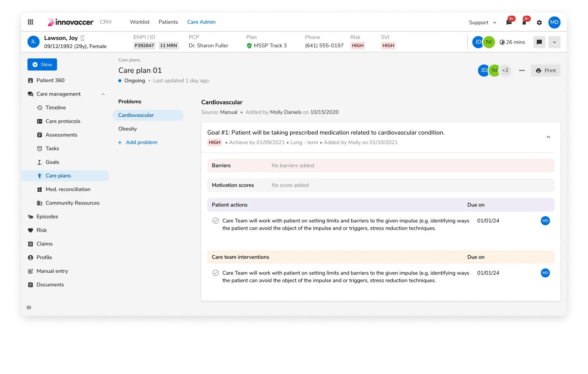This screenshot has height=374, width=588.
Task: Click the Claims icon in sidebar
Action: [30, 244]
